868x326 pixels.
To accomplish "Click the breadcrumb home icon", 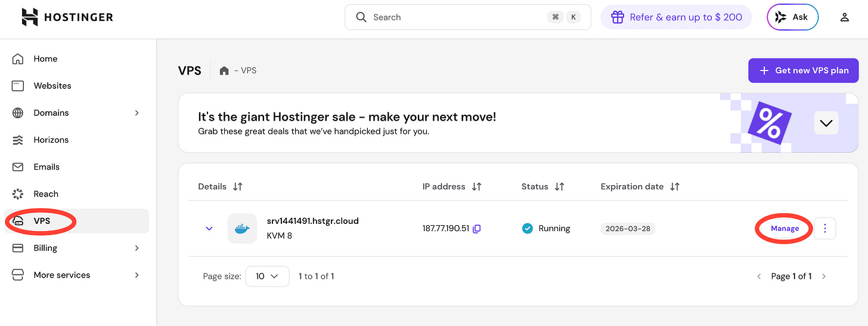I will (224, 70).
